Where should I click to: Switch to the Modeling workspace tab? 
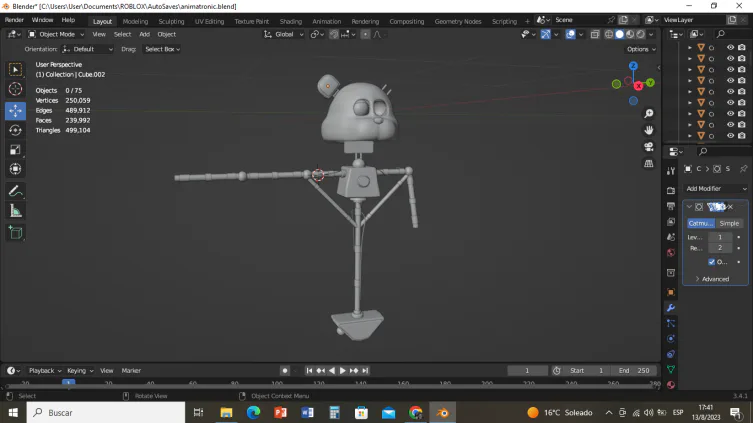coord(135,21)
